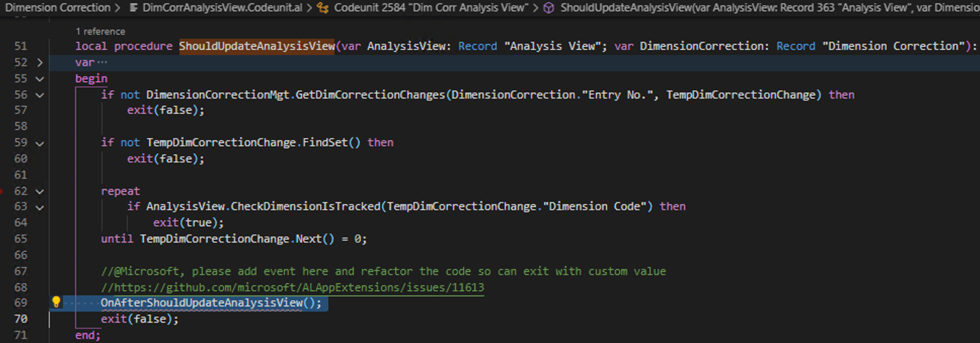Click the "Analysis View" record type on line 51
The height and width of the screenshot is (343, 980).
[x=552, y=46]
